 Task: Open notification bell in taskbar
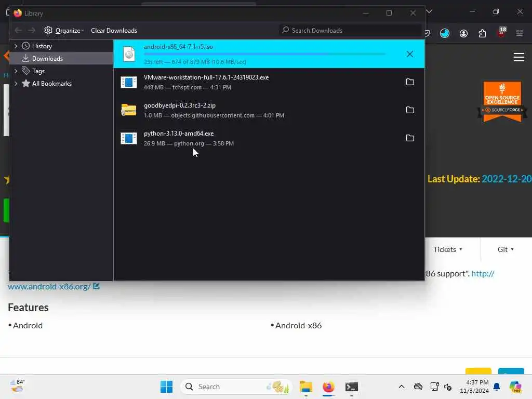tap(497, 387)
